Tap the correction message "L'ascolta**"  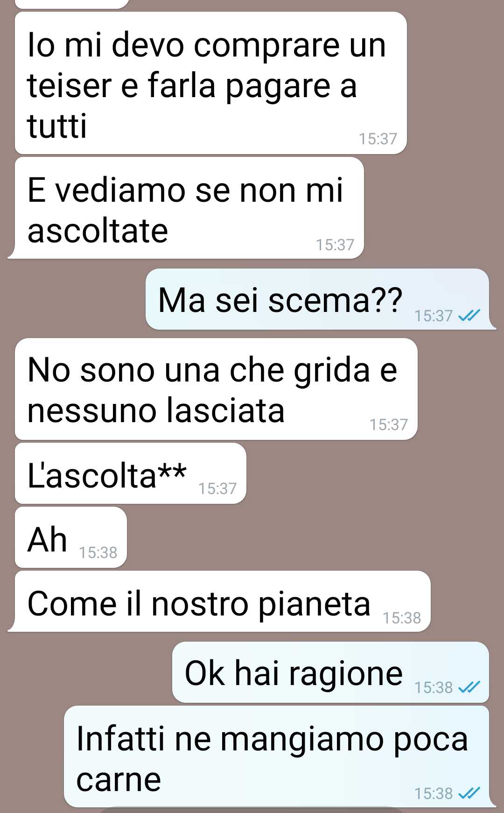[131, 473]
